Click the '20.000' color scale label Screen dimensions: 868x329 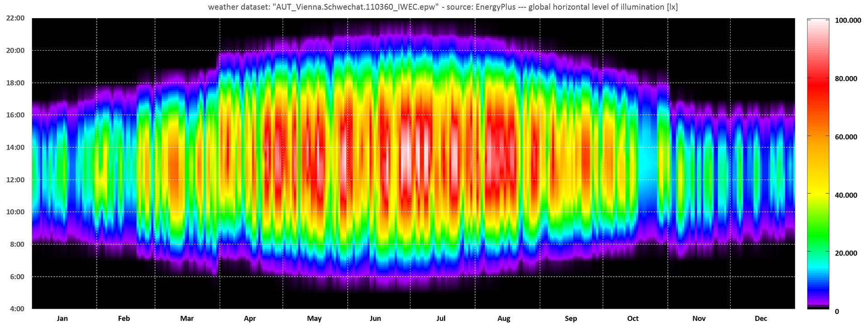click(846, 253)
